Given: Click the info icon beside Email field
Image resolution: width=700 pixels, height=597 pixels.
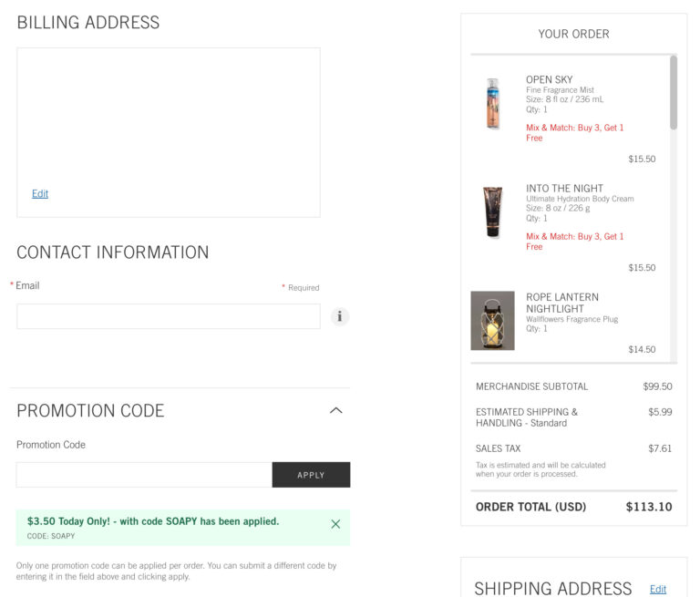Looking at the screenshot, I should [340, 316].
